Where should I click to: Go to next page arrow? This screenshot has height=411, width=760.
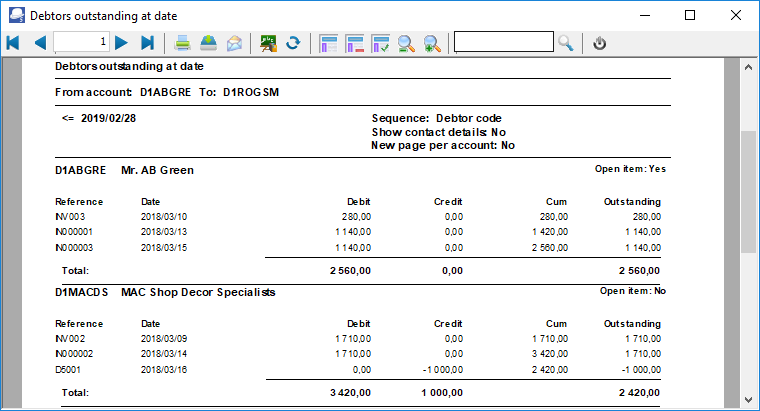(121, 43)
